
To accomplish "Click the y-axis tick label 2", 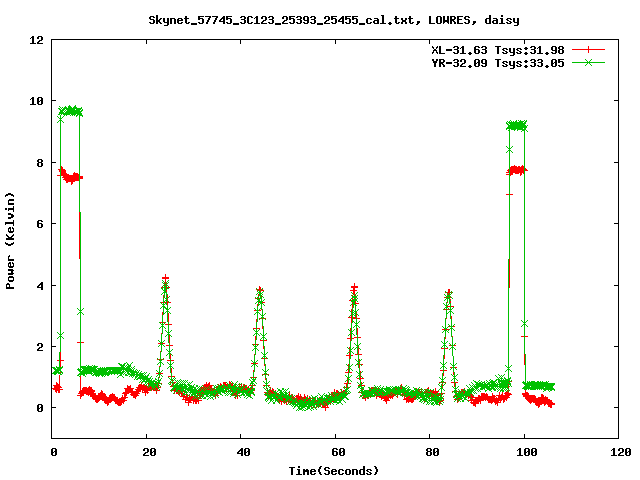I will coord(40,347).
